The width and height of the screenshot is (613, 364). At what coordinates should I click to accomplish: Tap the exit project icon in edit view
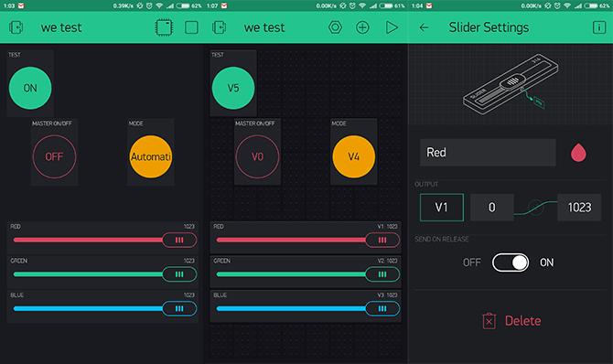click(x=219, y=27)
